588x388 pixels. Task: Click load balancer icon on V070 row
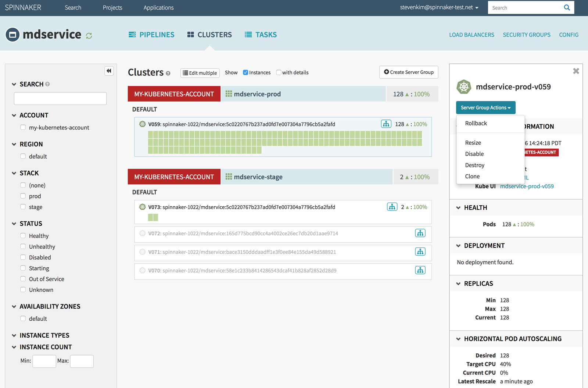[420, 270]
